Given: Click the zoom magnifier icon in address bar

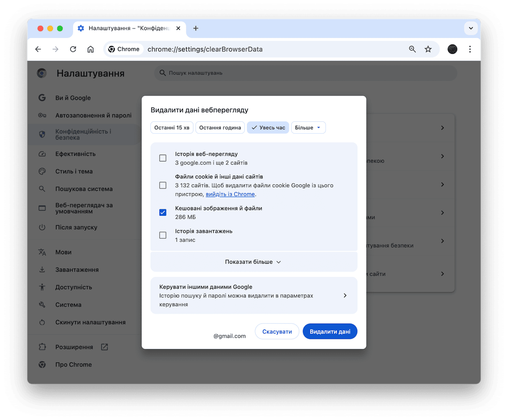Looking at the screenshot, I should click(412, 49).
